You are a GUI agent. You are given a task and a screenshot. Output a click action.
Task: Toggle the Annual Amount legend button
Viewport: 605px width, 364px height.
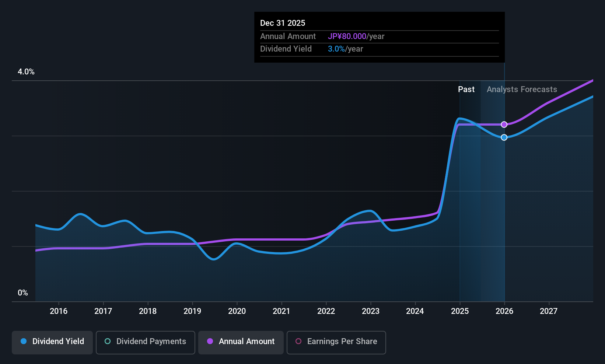241,343
